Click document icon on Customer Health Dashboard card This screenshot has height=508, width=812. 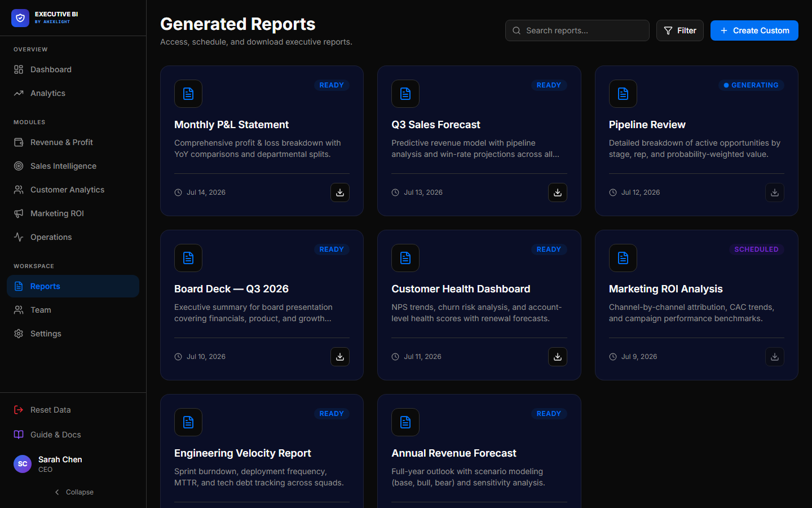pos(405,258)
